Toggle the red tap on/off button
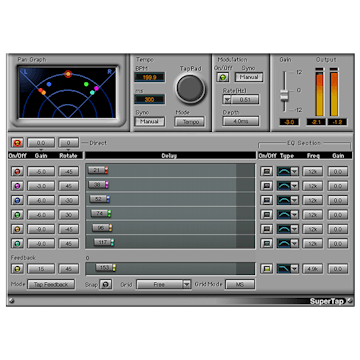 [x=17, y=171]
